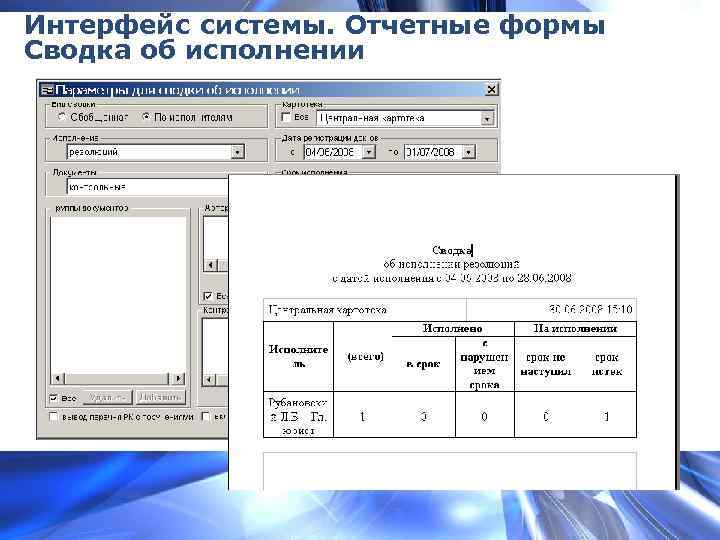Select the "Обобщенная" summary type radio button
The image size is (720, 540).
point(62,117)
